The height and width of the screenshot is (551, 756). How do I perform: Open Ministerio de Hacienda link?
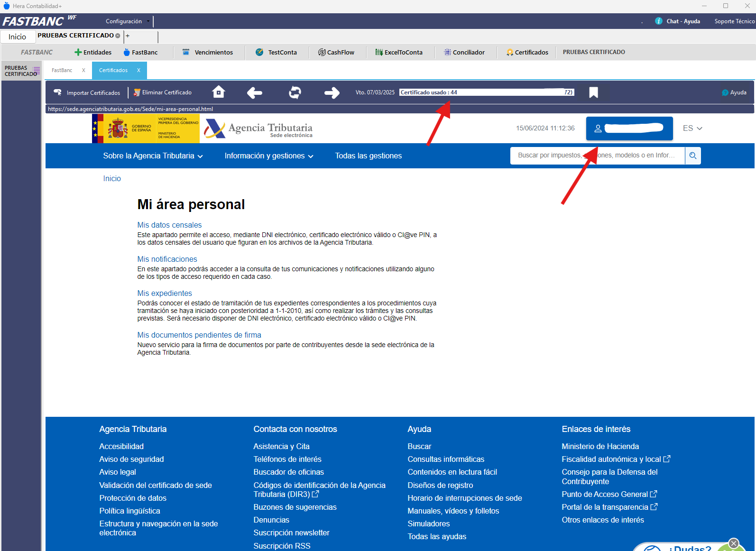[x=600, y=446]
